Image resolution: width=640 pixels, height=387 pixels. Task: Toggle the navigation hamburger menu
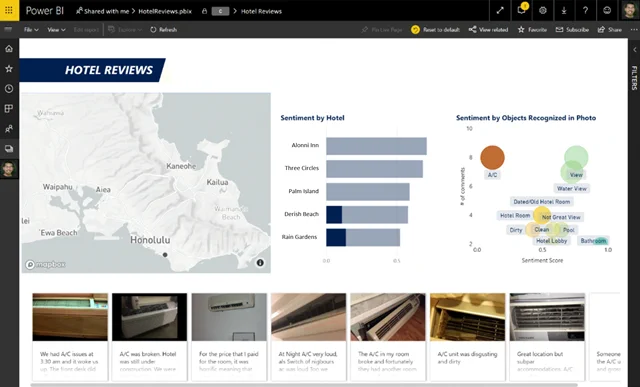point(8,29)
